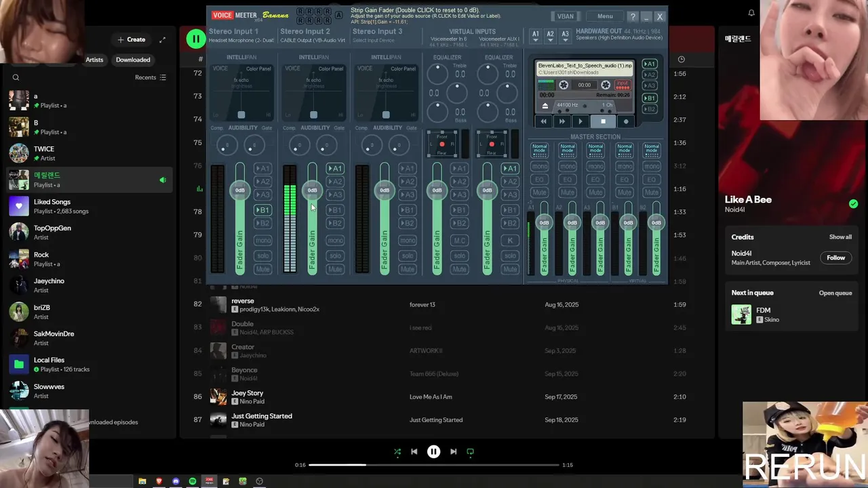Skip to next track in Spotify
Image resolution: width=868 pixels, height=488 pixels.
[x=453, y=451]
